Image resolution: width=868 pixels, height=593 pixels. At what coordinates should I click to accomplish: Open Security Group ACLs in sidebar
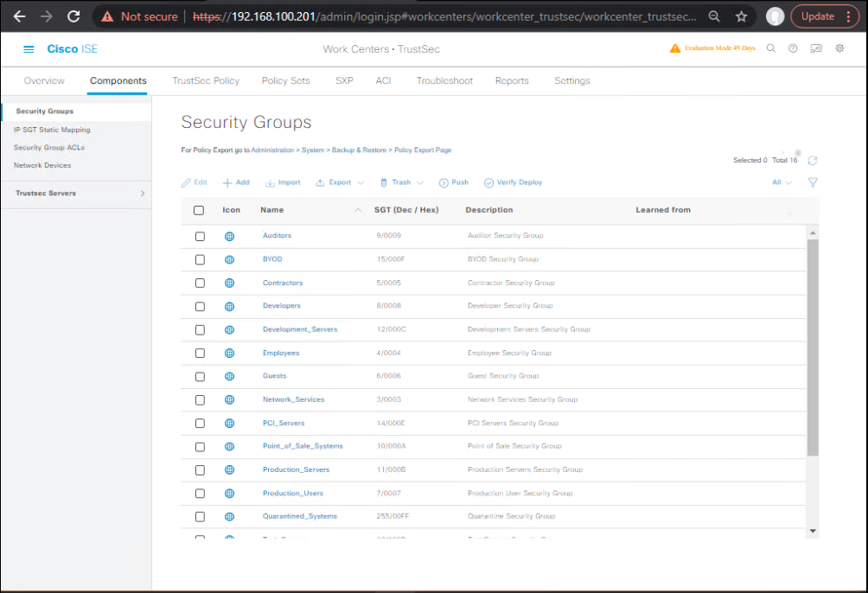(49, 148)
